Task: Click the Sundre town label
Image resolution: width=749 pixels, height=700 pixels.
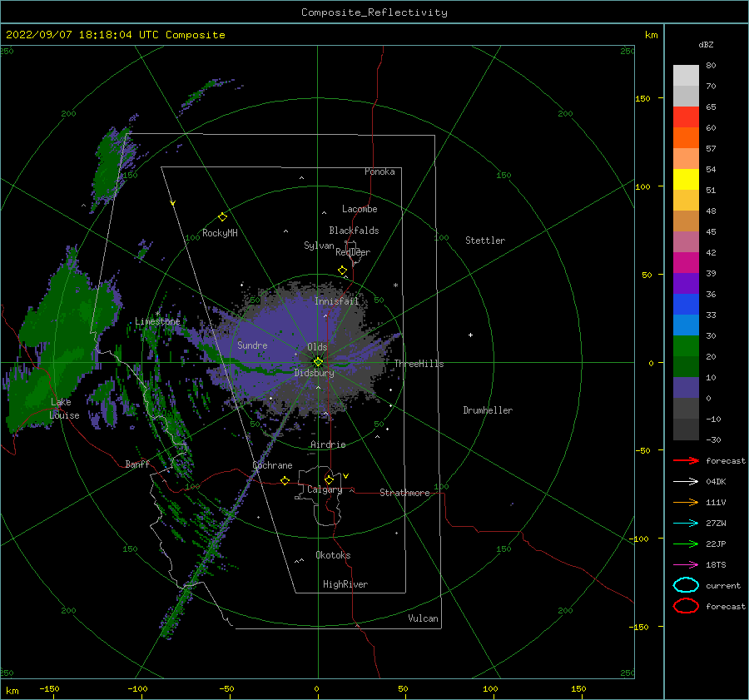Action: point(252,345)
